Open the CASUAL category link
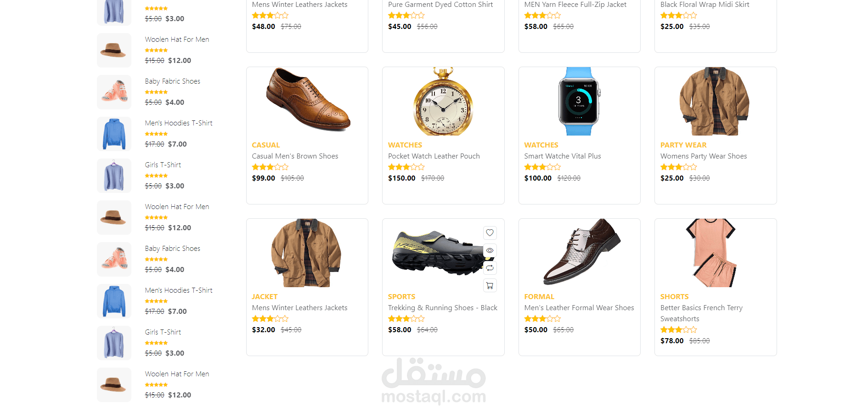The width and height of the screenshot is (868, 414). tap(265, 145)
